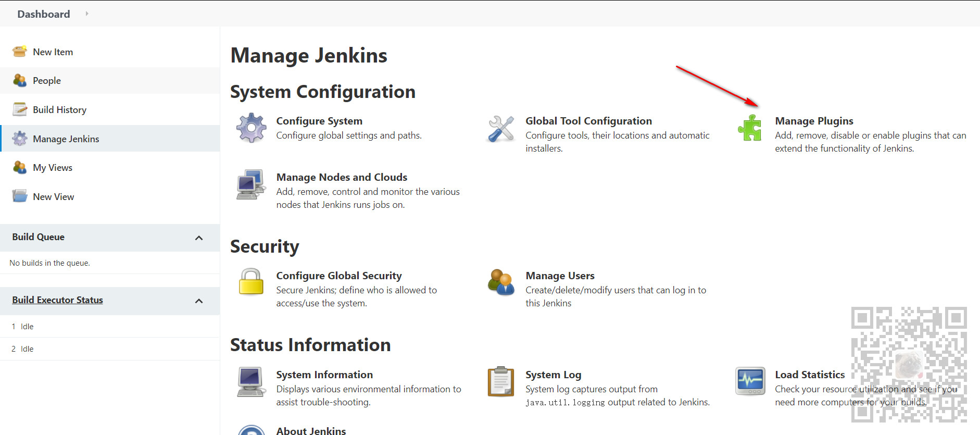This screenshot has width=980, height=435.
Task: Open the System Log link
Action: click(x=553, y=375)
